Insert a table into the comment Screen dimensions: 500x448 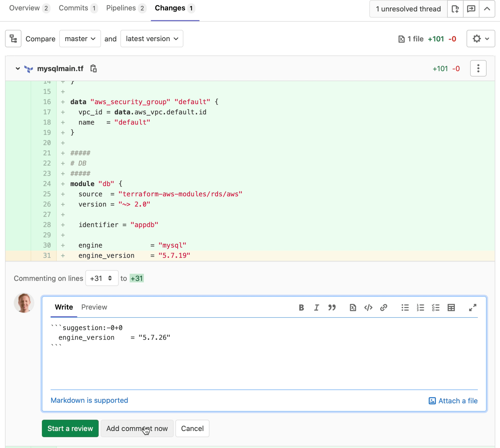pos(451,307)
